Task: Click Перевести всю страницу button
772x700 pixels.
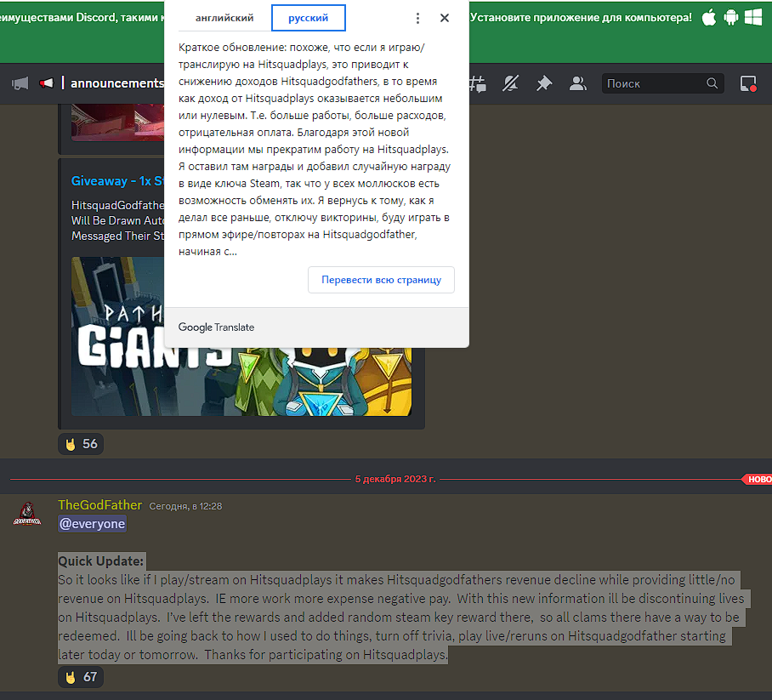Action: click(381, 280)
